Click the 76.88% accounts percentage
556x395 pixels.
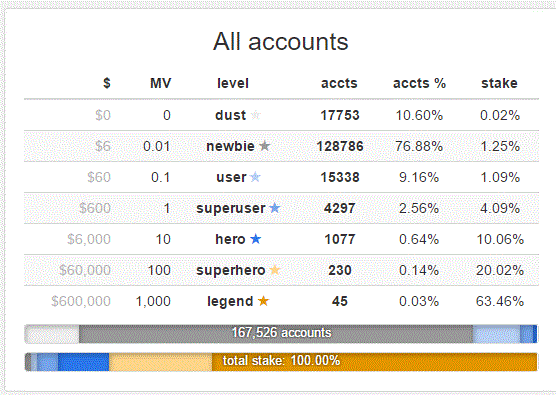419,146
